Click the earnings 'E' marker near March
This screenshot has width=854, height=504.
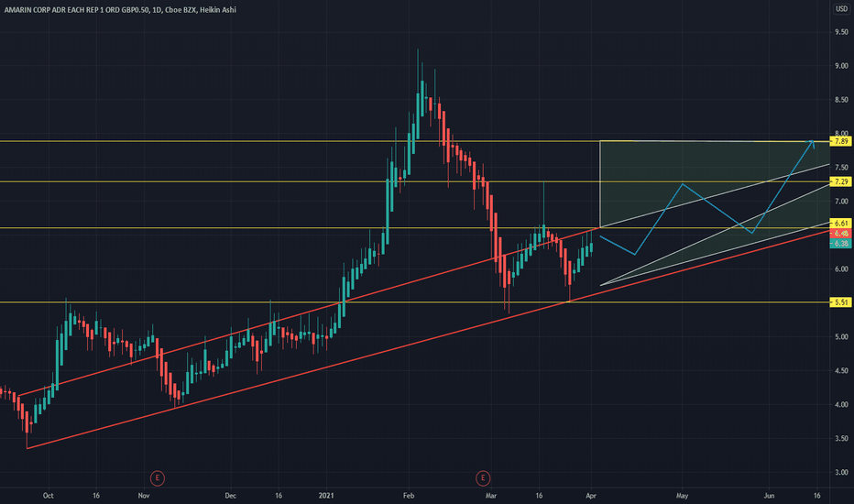(483, 478)
